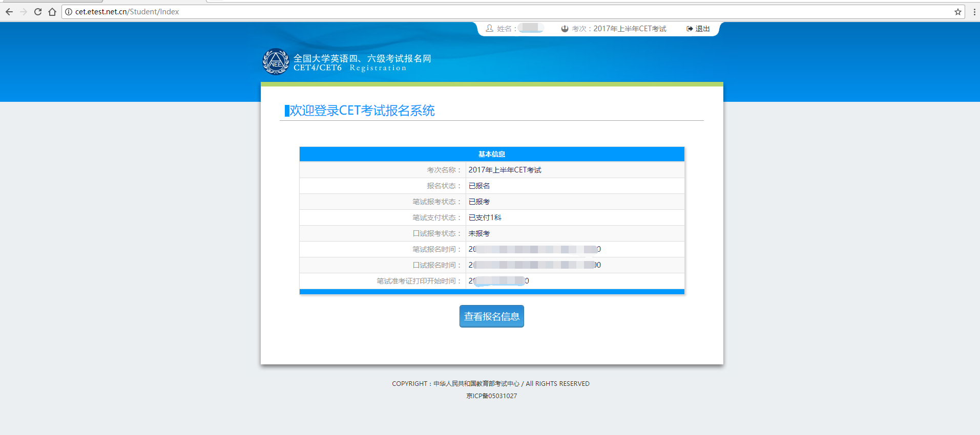Focus the address bar URL field

[461, 12]
